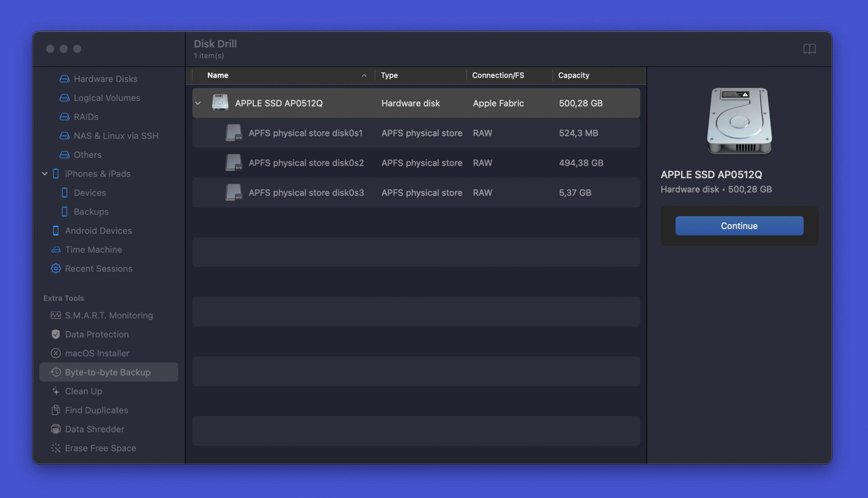Screen dimensions: 868x498
Task: Click the Time Machine icon
Action: click(x=56, y=250)
